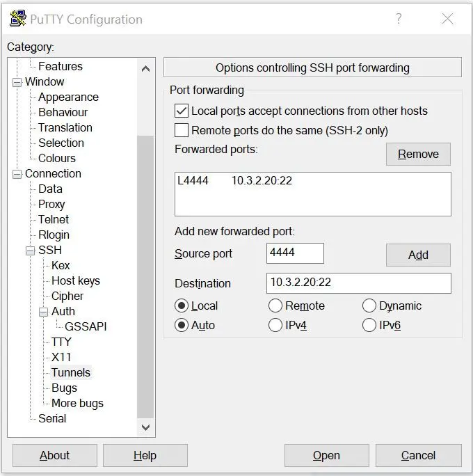
Task: Click the Source port input field
Action: (x=295, y=253)
